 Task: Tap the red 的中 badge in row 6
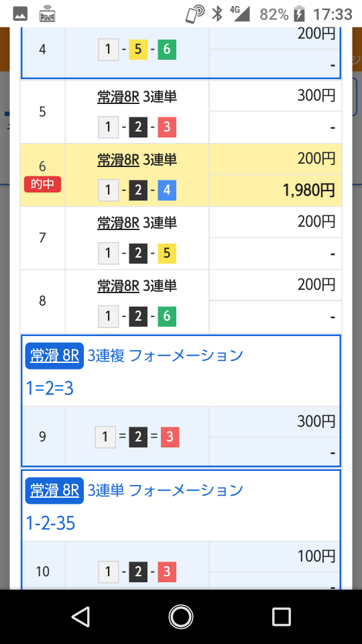pyautogui.click(x=42, y=184)
